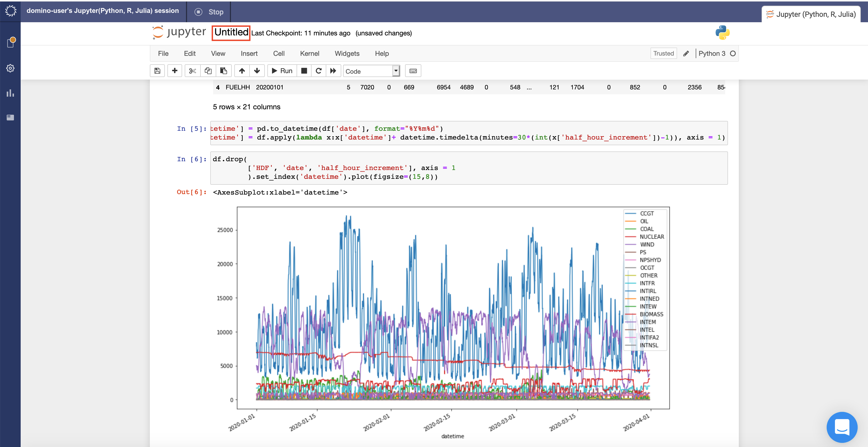Save and checkpoint the notebook
Image resolution: width=868 pixels, height=447 pixels.
pyautogui.click(x=157, y=71)
